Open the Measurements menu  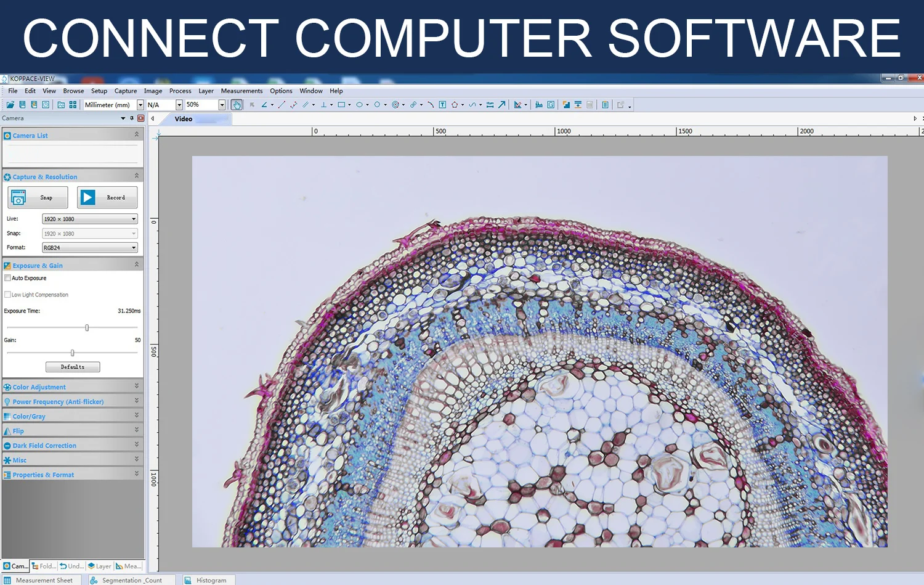[x=241, y=91]
